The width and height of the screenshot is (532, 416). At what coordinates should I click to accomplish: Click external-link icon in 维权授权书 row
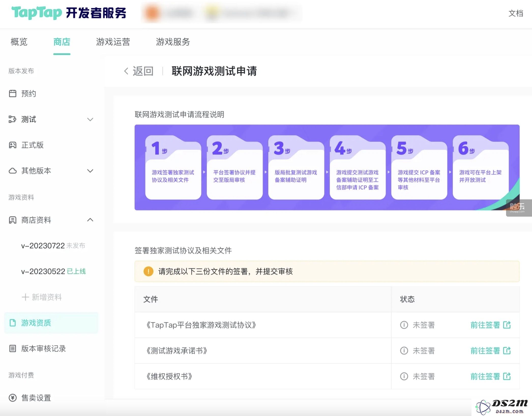pos(507,376)
